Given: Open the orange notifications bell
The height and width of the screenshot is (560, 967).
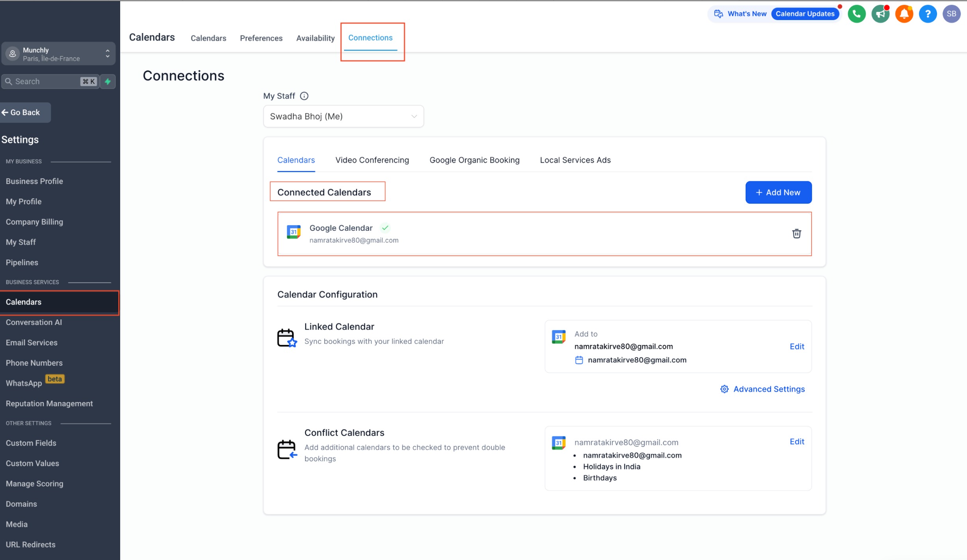Looking at the screenshot, I should click(x=904, y=14).
